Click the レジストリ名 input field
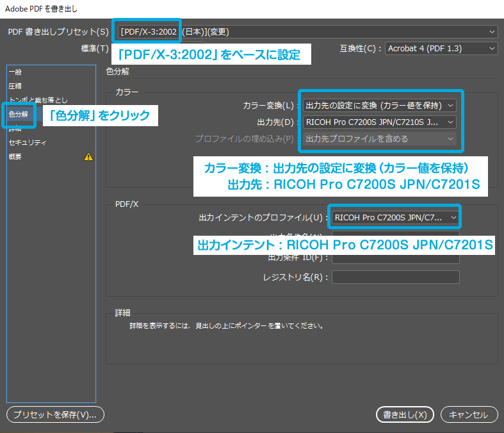 [x=395, y=277]
